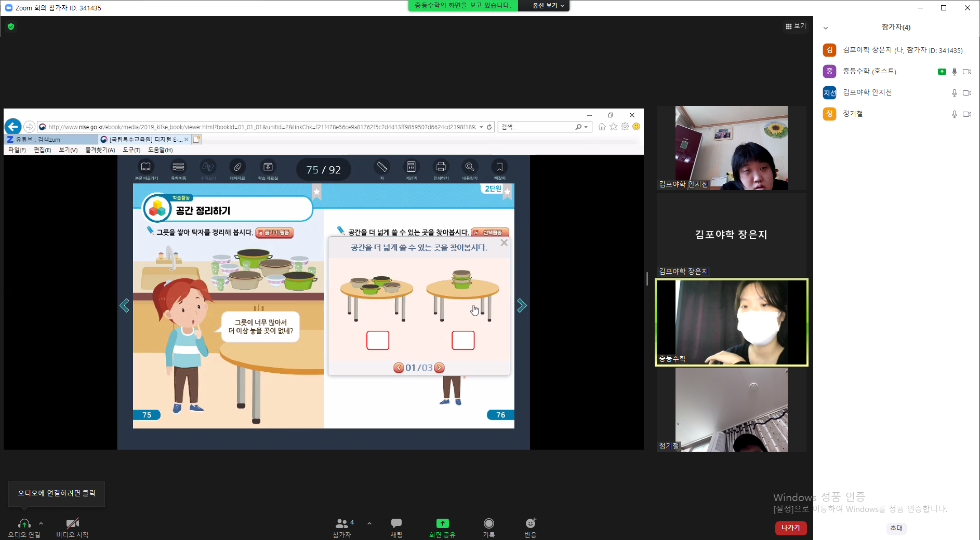Click the green encryption shield icon
Image resolution: width=980 pixels, height=540 pixels.
point(11,26)
